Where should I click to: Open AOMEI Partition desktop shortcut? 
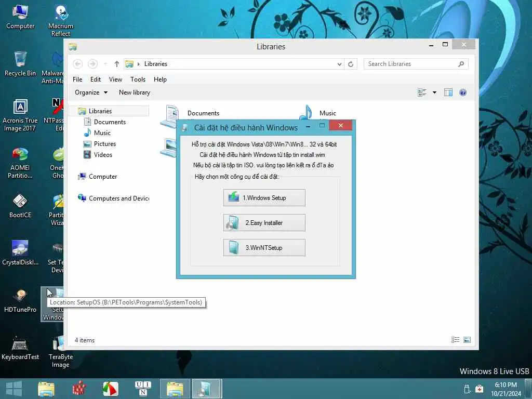(x=20, y=163)
